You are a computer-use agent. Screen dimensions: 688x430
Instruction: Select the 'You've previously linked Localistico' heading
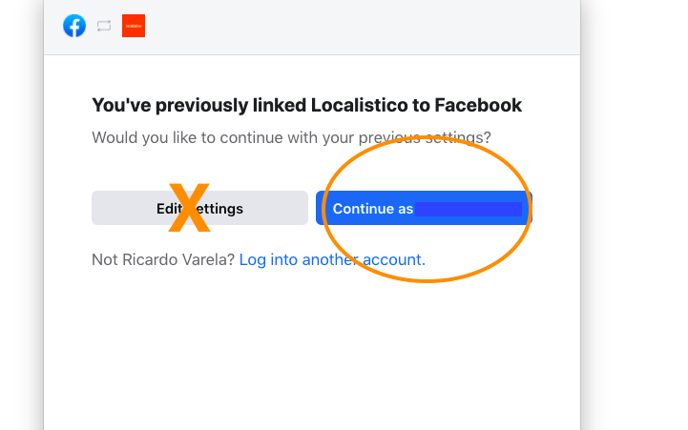click(x=307, y=105)
